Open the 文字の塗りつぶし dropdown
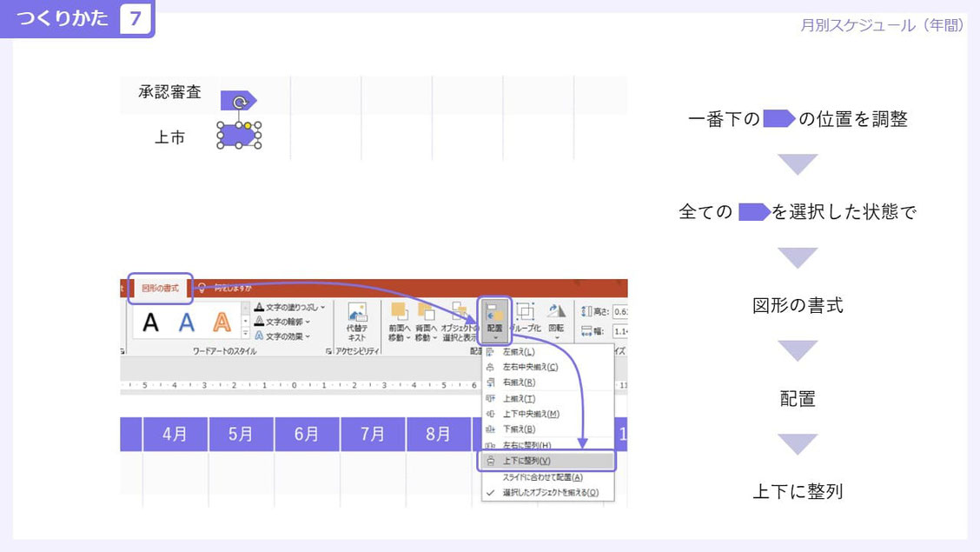Image resolution: width=980 pixels, height=552 pixels. click(x=290, y=307)
